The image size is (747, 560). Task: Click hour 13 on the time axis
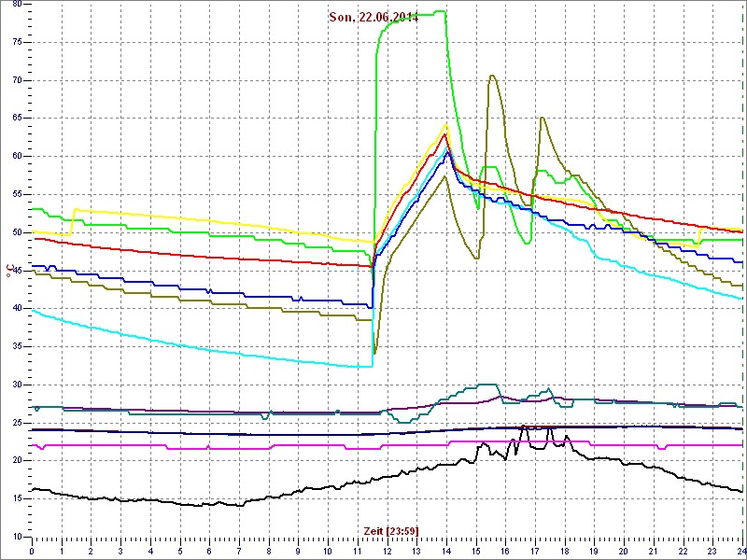pyautogui.click(x=416, y=552)
